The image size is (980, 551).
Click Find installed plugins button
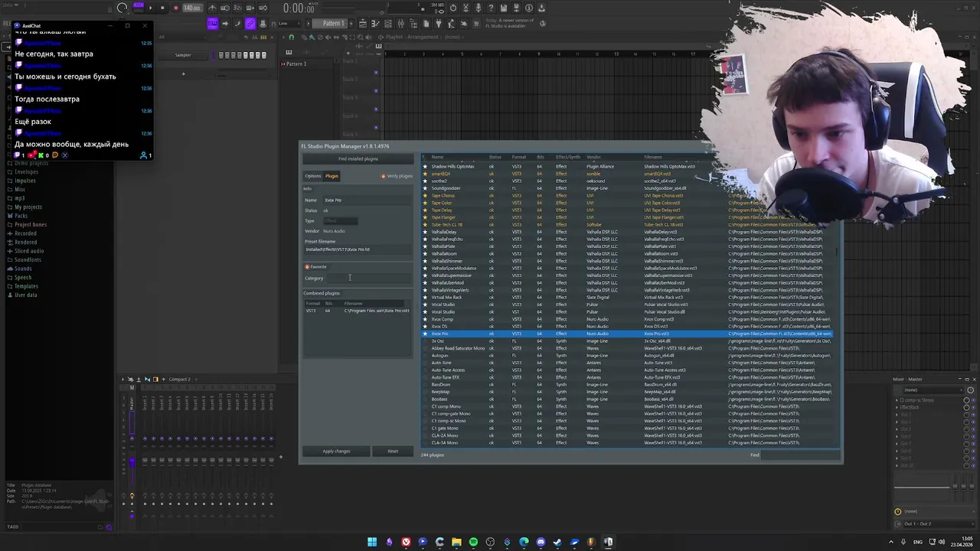pyautogui.click(x=358, y=159)
